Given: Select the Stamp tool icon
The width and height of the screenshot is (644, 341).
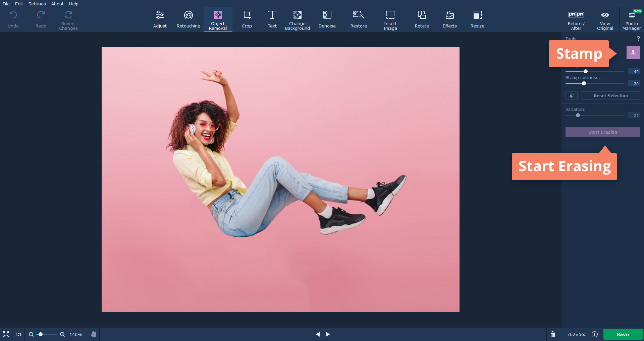Looking at the screenshot, I should click(x=633, y=53).
